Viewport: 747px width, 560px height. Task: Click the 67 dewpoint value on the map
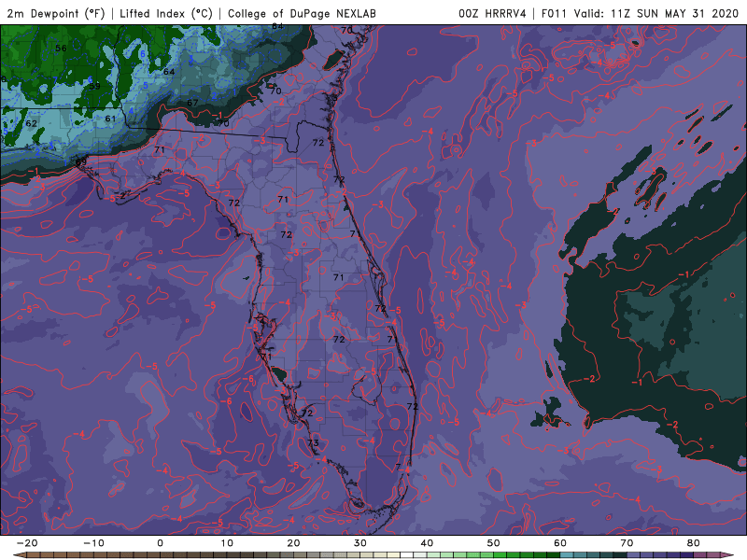(x=192, y=103)
